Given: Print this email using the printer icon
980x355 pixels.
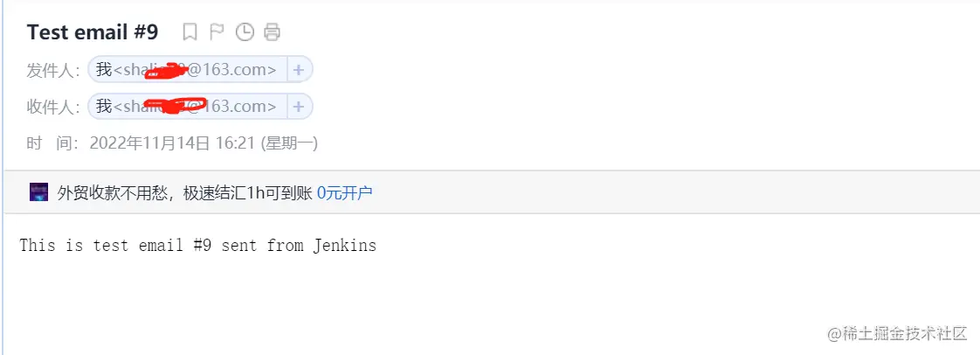Looking at the screenshot, I should (273, 32).
